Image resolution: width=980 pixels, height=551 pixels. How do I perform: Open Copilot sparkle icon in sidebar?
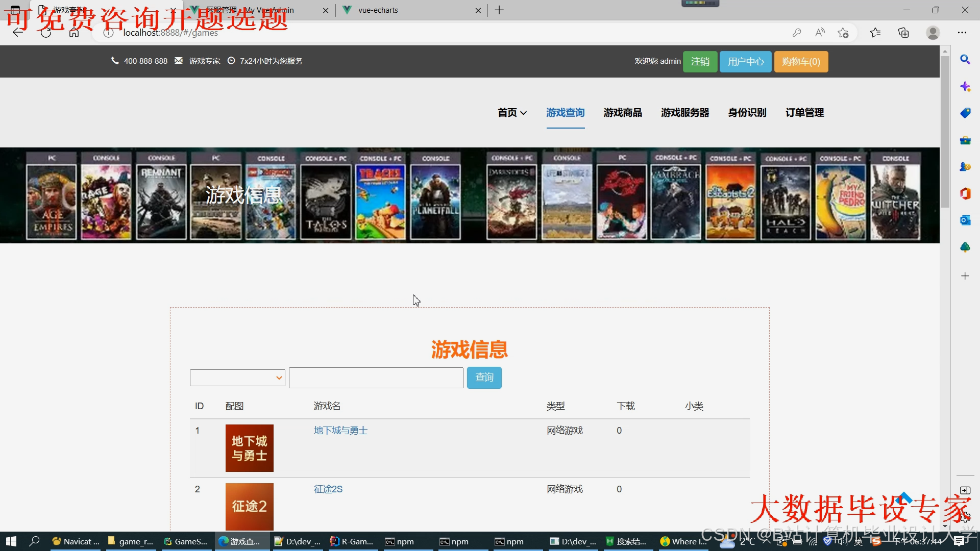(x=965, y=86)
